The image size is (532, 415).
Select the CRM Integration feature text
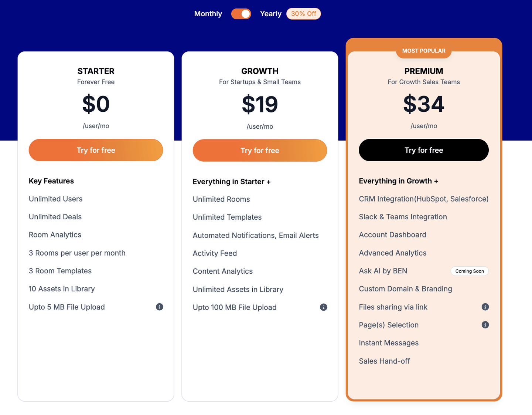(424, 199)
